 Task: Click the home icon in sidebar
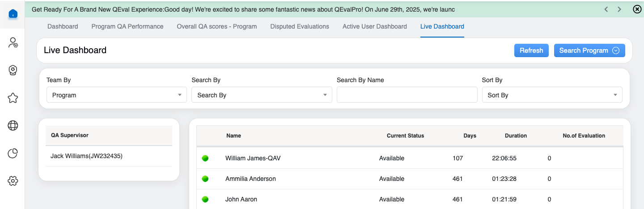point(13,14)
